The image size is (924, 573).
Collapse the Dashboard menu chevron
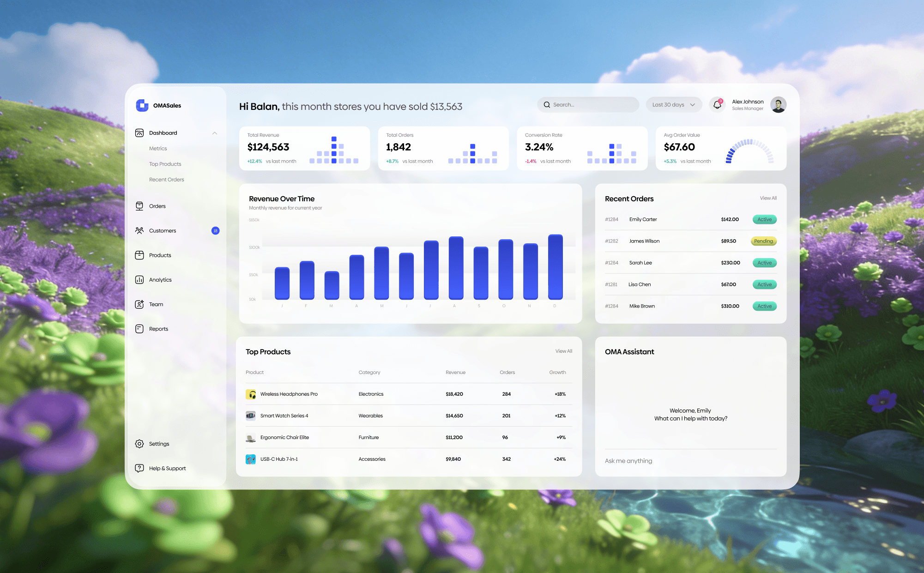click(x=215, y=133)
